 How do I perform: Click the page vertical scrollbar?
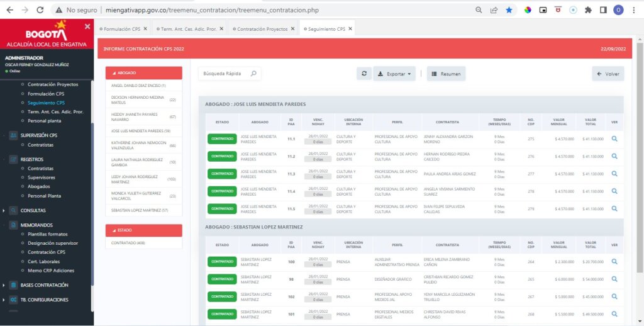click(640, 156)
